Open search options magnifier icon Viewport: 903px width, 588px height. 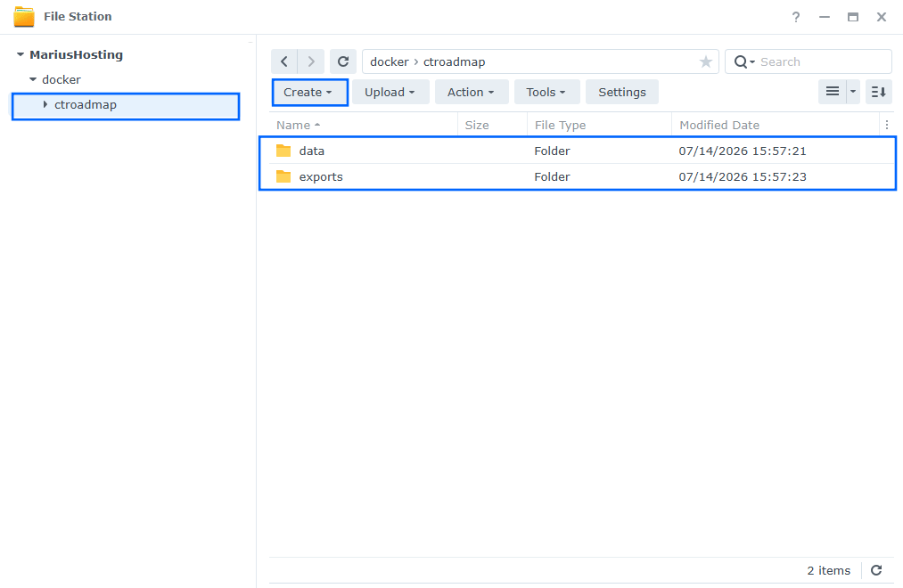point(743,61)
